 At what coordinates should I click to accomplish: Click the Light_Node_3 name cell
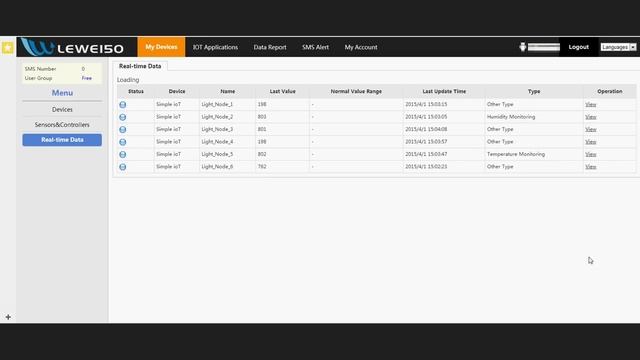pyautogui.click(x=217, y=129)
